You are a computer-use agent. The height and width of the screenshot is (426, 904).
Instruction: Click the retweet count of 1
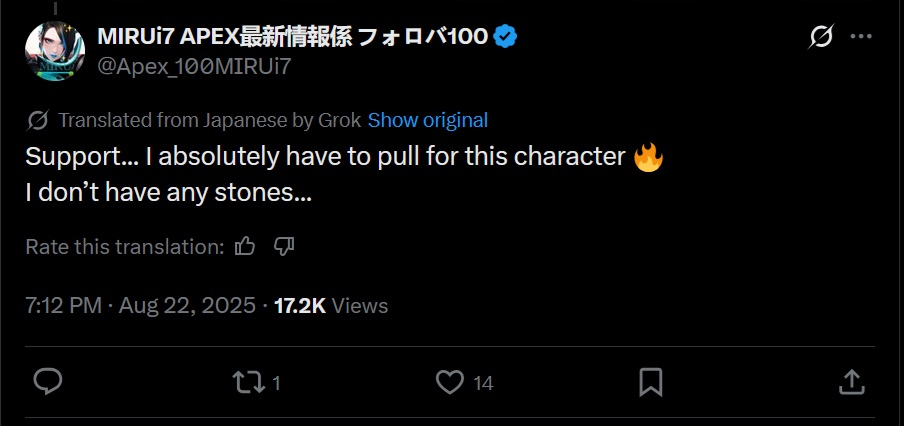[276, 383]
